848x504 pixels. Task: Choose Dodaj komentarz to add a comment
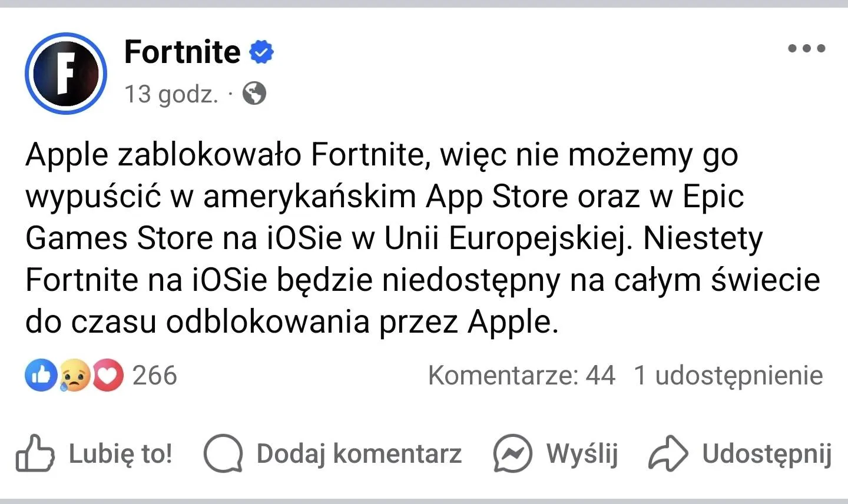tap(359, 454)
